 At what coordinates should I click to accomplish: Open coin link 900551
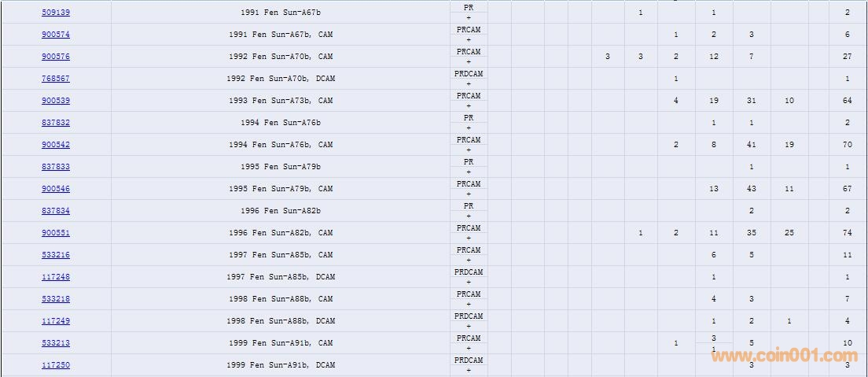(x=55, y=233)
